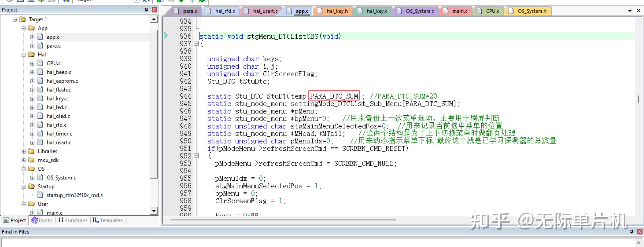Collapse the Startup folder
644x247 pixels.
tap(23, 186)
